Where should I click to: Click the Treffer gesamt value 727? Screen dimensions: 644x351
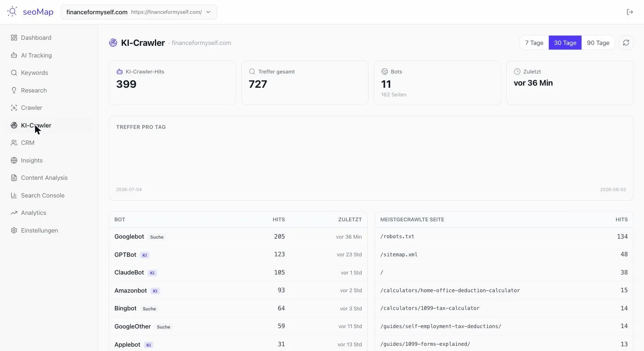pyautogui.click(x=258, y=84)
